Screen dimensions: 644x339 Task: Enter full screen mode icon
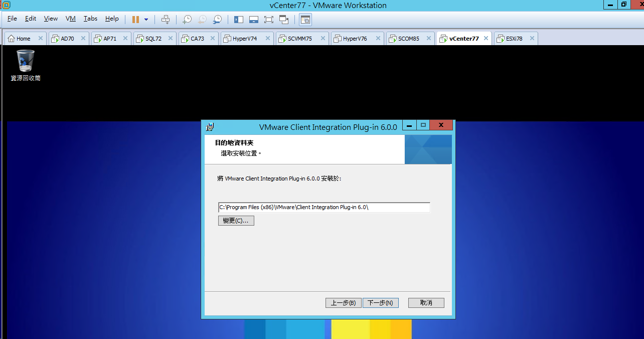(269, 20)
